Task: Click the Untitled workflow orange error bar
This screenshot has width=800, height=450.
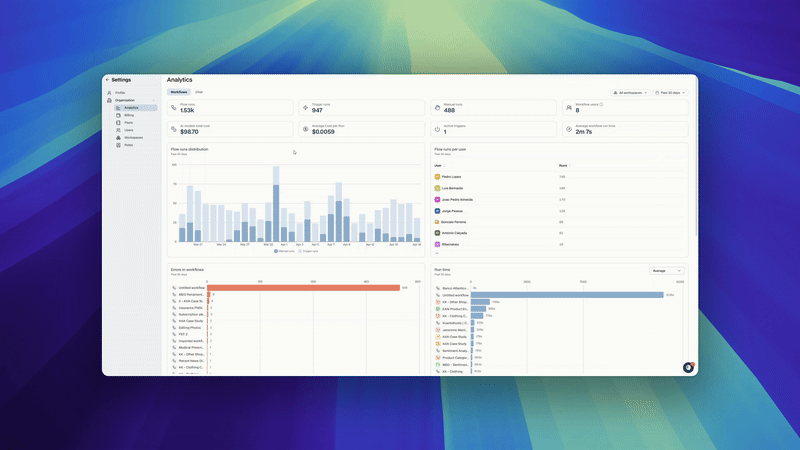Action: [304, 288]
